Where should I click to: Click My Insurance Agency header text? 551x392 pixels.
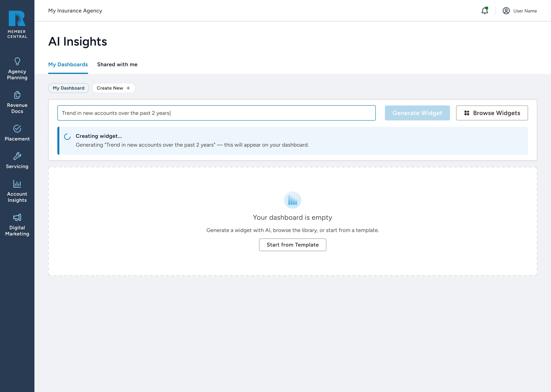[75, 11]
